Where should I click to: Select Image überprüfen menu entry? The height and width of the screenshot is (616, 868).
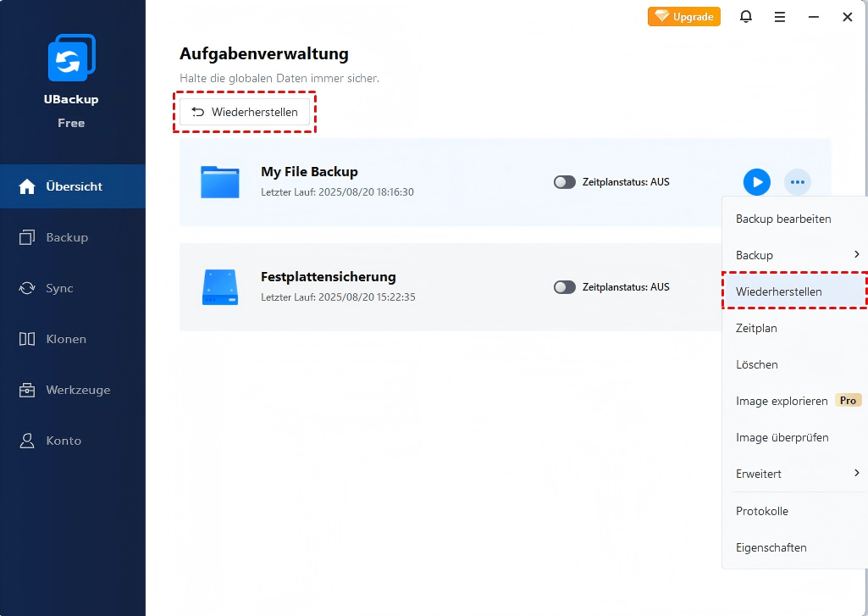tap(782, 437)
